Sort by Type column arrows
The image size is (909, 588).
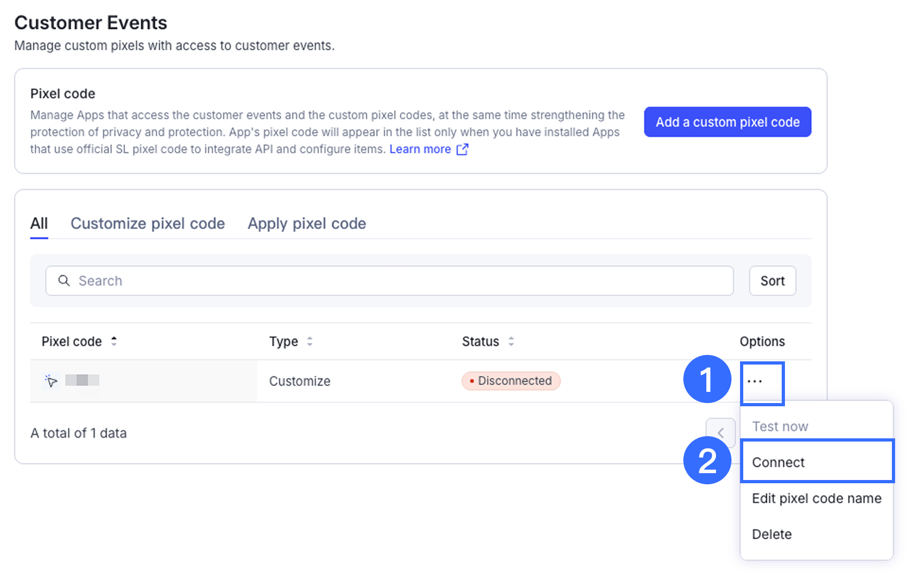(310, 342)
